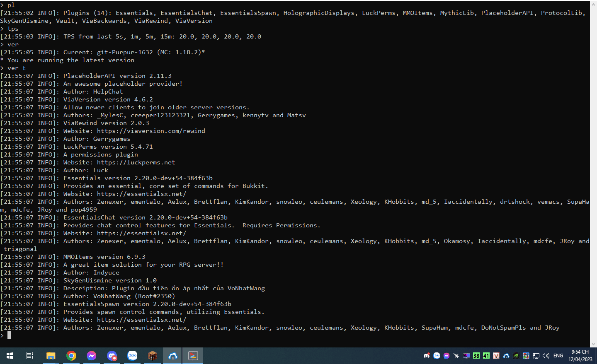This screenshot has height=364, width=597.
Task: Switch the ENG input language indicator
Action: click(x=558, y=356)
